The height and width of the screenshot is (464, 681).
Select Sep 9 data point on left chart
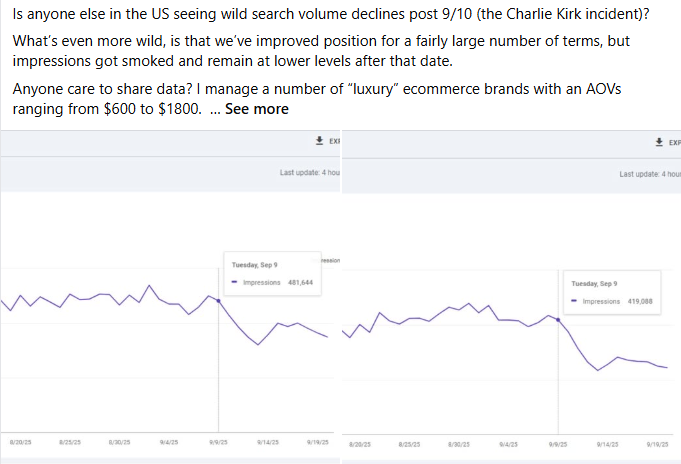pyautogui.click(x=218, y=299)
